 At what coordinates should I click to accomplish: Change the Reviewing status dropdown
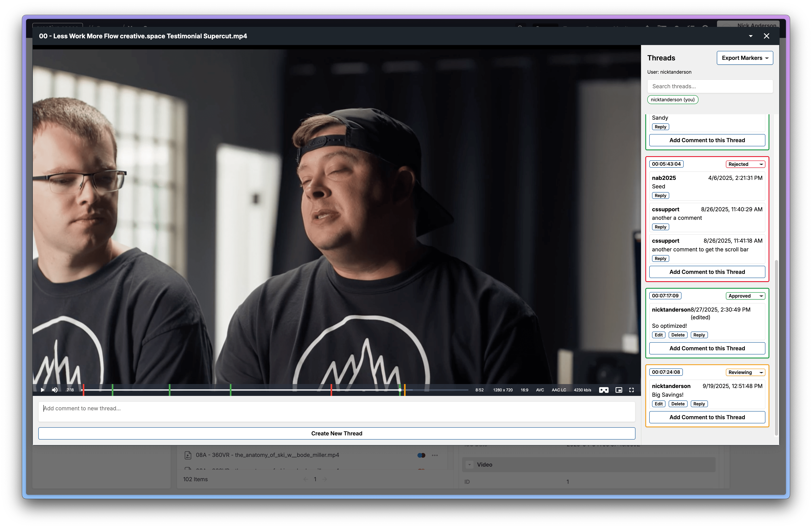745,372
